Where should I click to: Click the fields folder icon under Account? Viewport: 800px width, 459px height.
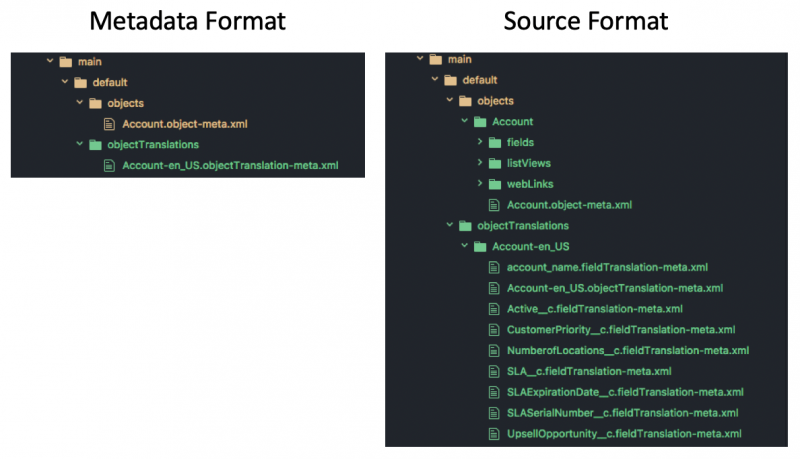pyautogui.click(x=494, y=142)
